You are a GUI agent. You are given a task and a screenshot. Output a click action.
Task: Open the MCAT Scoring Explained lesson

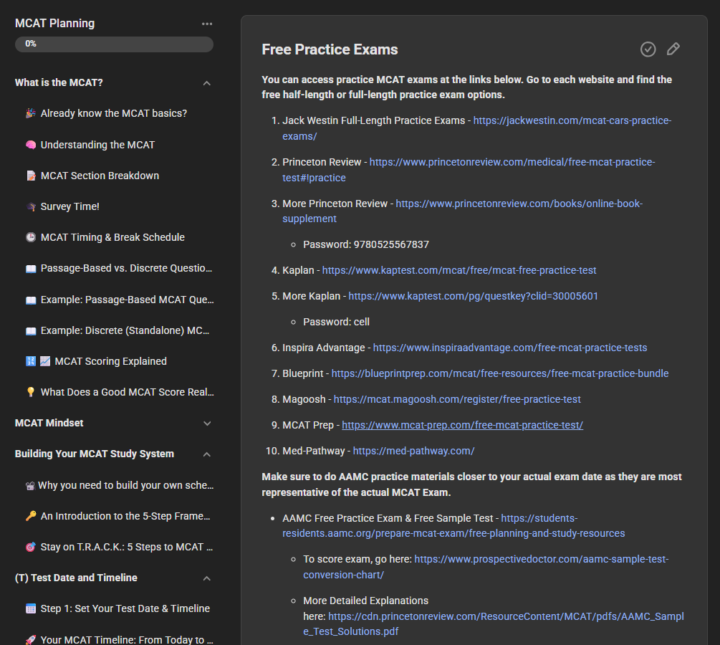pos(110,362)
